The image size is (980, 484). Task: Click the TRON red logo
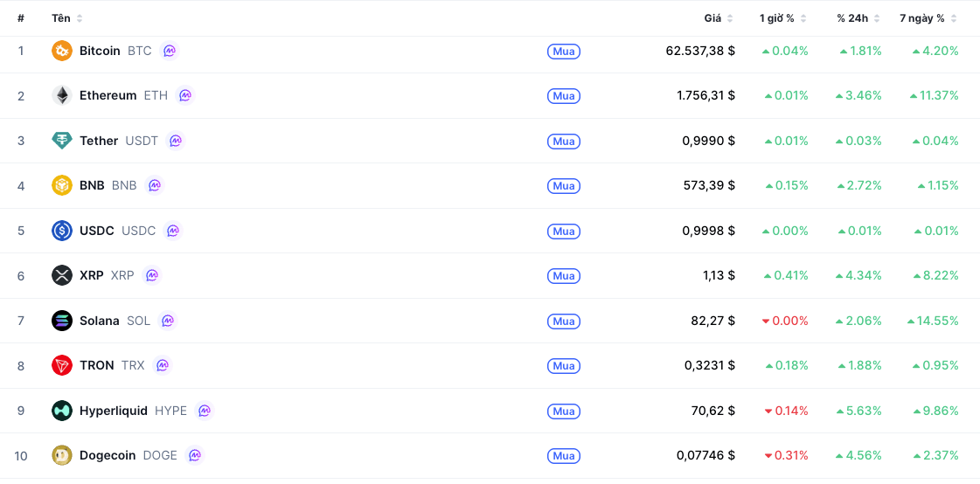point(62,365)
